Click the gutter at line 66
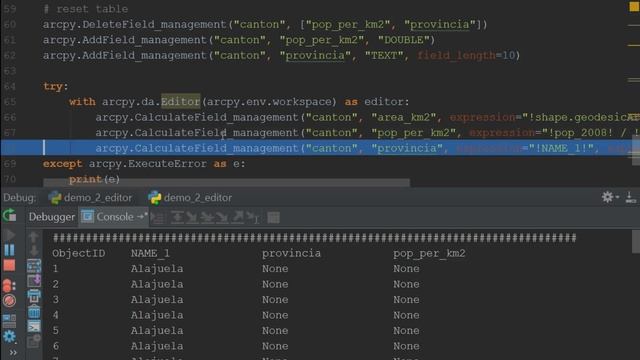 tap(9, 117)
